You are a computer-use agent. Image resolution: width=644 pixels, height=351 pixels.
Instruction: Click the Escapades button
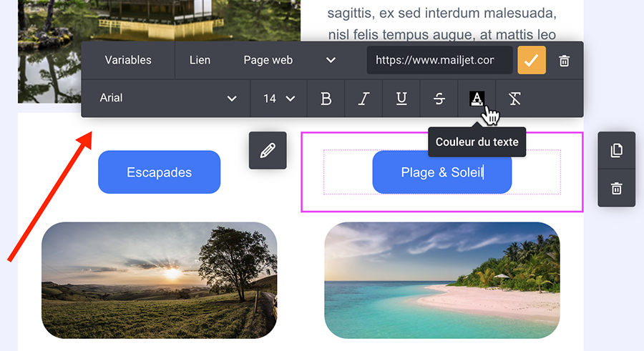click(159, 172)
